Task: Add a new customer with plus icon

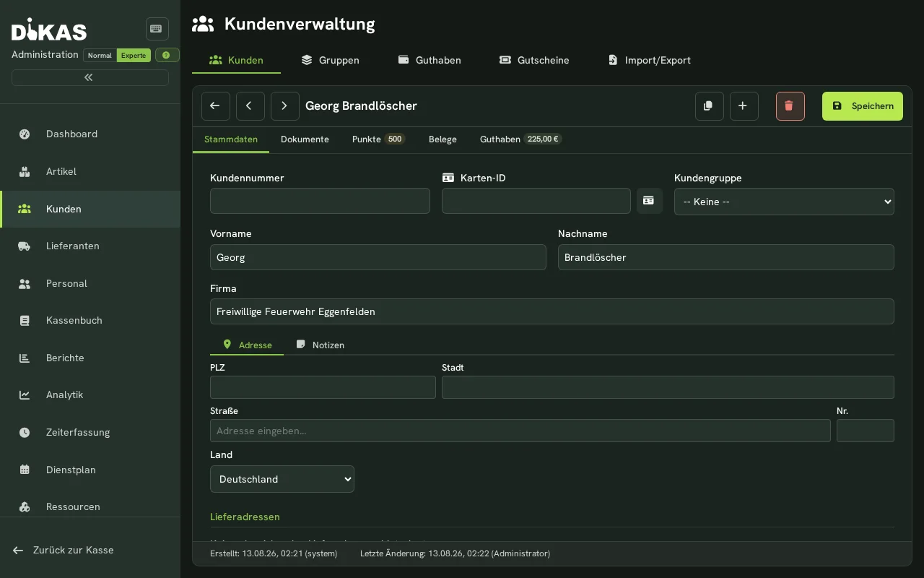Action: 744,106
